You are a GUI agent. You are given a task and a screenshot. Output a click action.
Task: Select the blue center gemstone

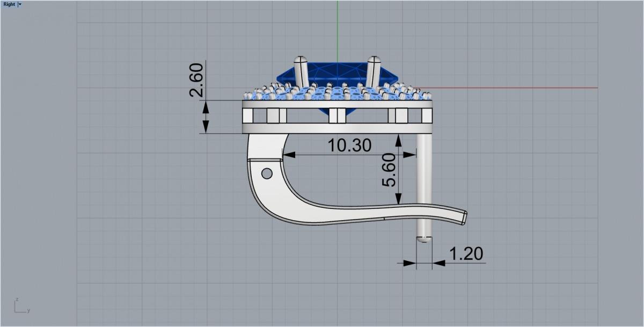[x=337, y=74]
